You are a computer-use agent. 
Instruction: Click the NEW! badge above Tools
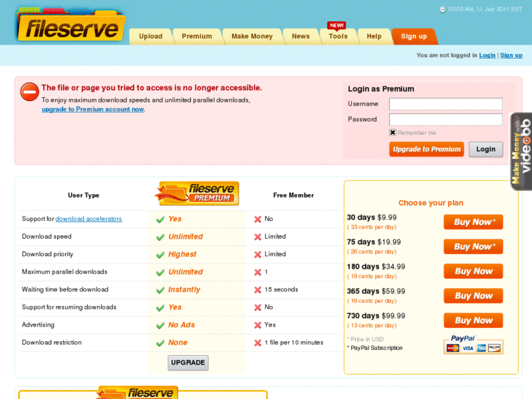coord(337,26)
